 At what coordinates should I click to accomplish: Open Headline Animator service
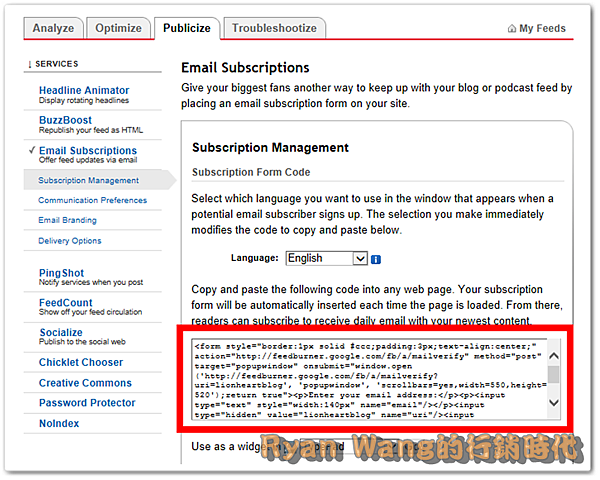pos(84,90)
